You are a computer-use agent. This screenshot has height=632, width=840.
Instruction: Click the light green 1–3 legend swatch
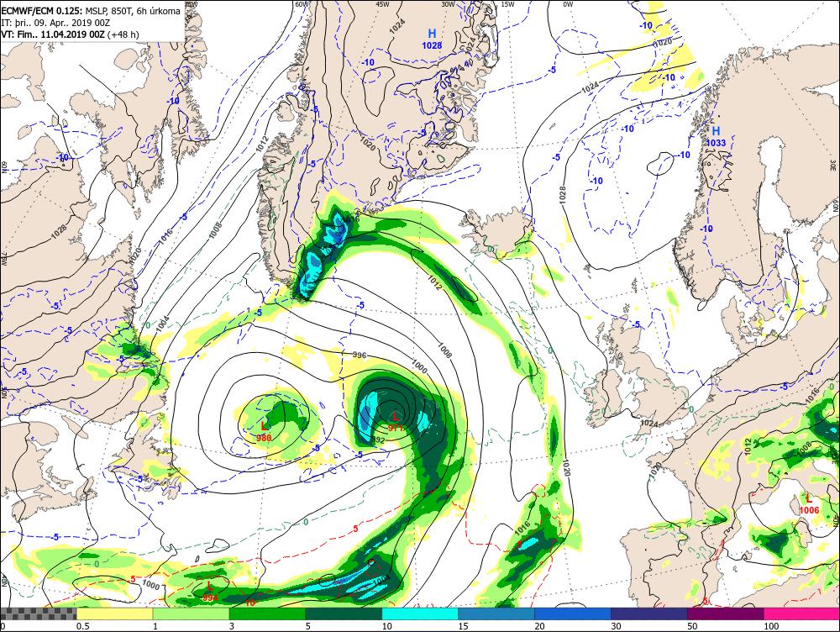tap(192, 614)
